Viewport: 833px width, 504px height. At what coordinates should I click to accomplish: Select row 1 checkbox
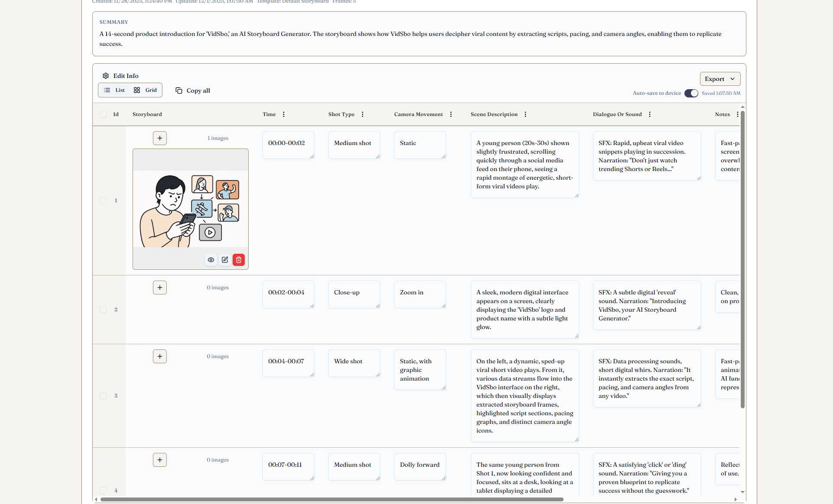coord(103,200)
